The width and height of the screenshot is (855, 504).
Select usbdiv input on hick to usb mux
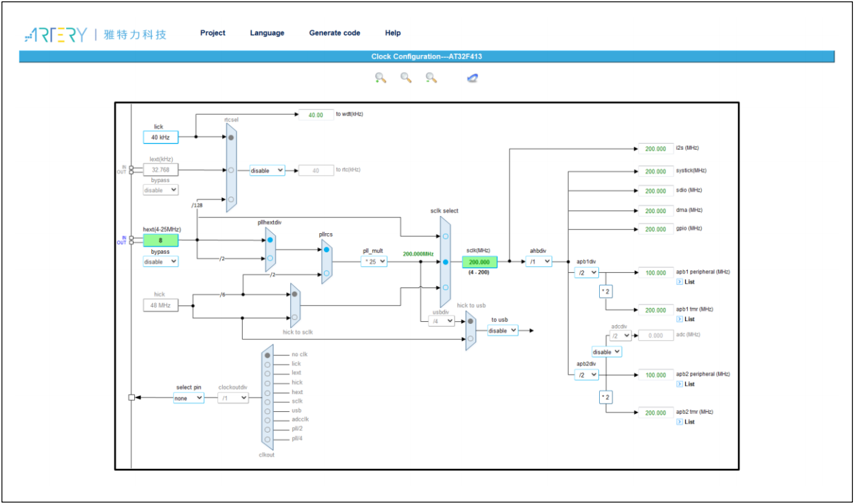pos(470,320)
